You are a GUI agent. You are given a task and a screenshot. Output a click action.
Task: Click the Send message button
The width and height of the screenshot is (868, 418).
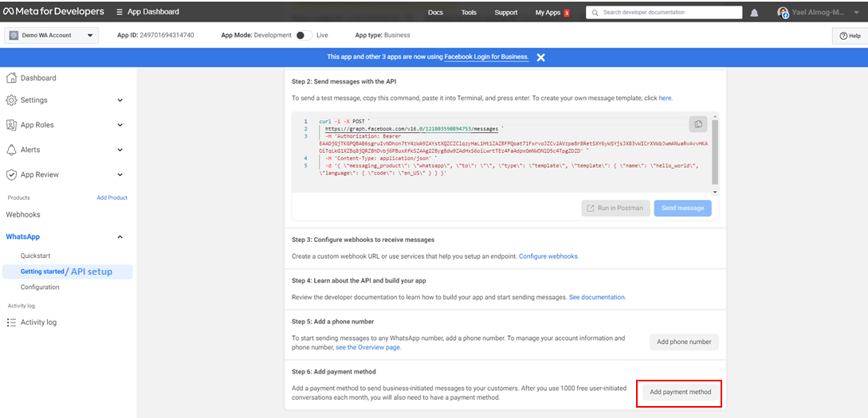tap(682, 208)
